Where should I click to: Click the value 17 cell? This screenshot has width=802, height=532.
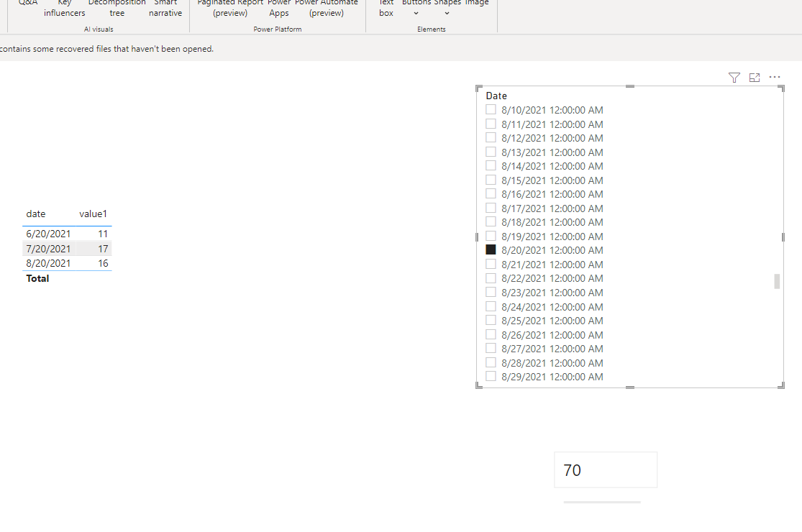click(103, 249)
